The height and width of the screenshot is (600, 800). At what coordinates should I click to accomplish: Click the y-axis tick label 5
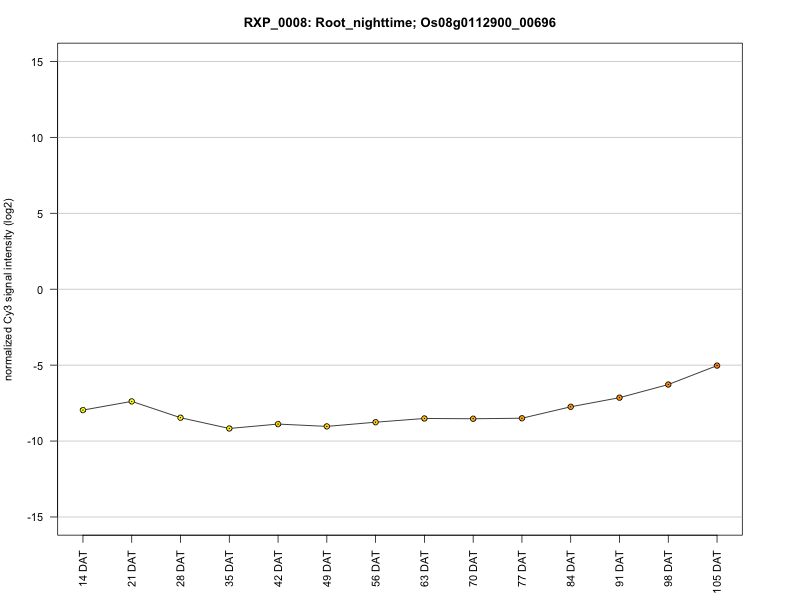pyautogui.click(x=40, y=214)
